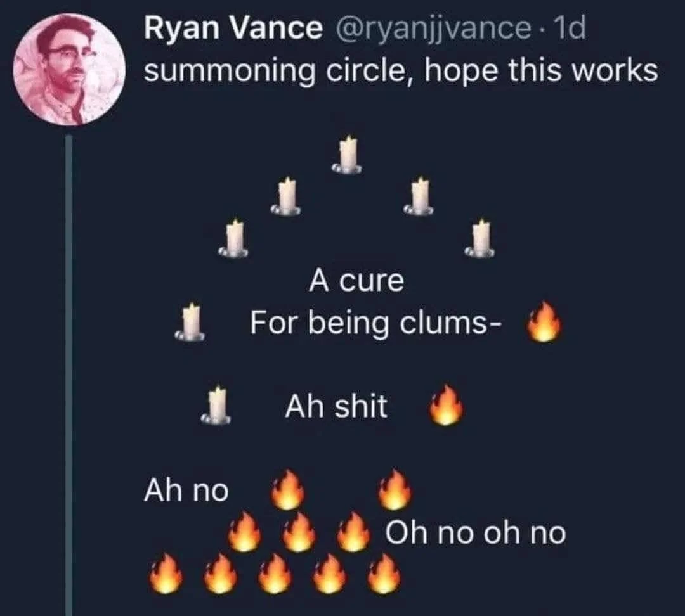Click the fire emoji just before "Oh no oh no"
The image size is (685, 616).
pyautogui.click(x=353, y=531)
